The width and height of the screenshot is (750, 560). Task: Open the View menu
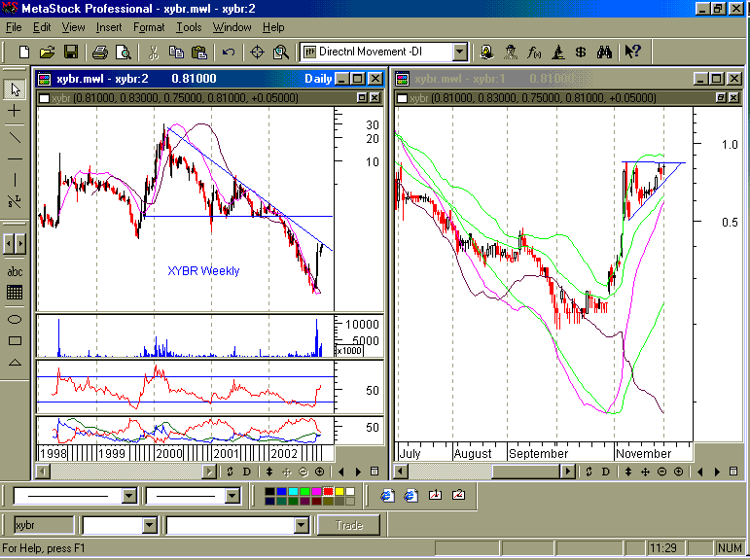[x=73, y=27]
